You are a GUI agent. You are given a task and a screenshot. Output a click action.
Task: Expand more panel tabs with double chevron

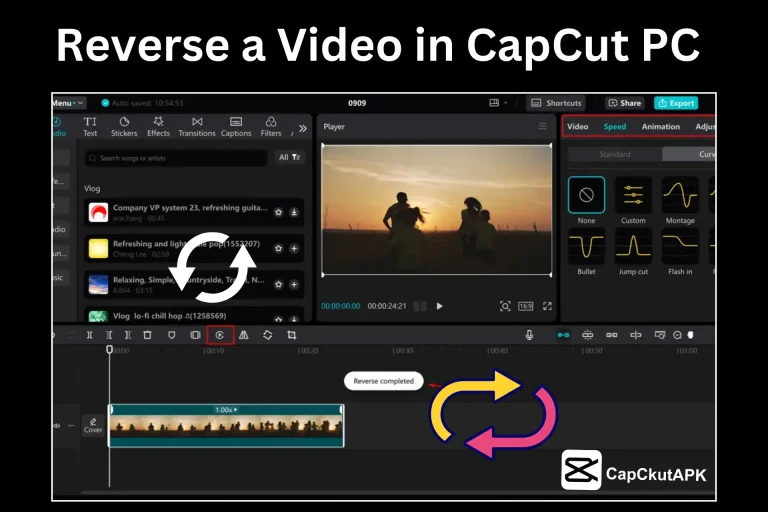[x=303, y=128]
